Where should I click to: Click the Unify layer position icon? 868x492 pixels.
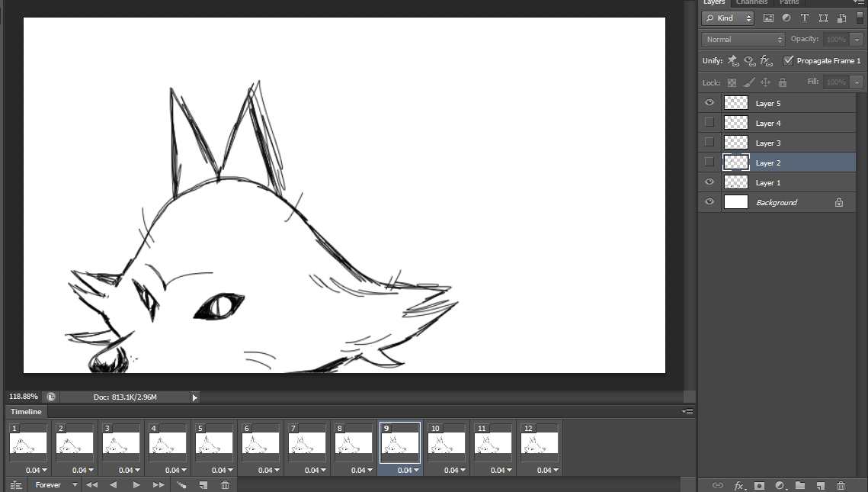(732, 60)
